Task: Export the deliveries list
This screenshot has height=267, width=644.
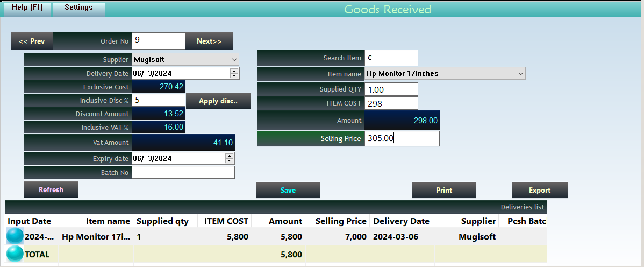Action: tap(539, 190)
